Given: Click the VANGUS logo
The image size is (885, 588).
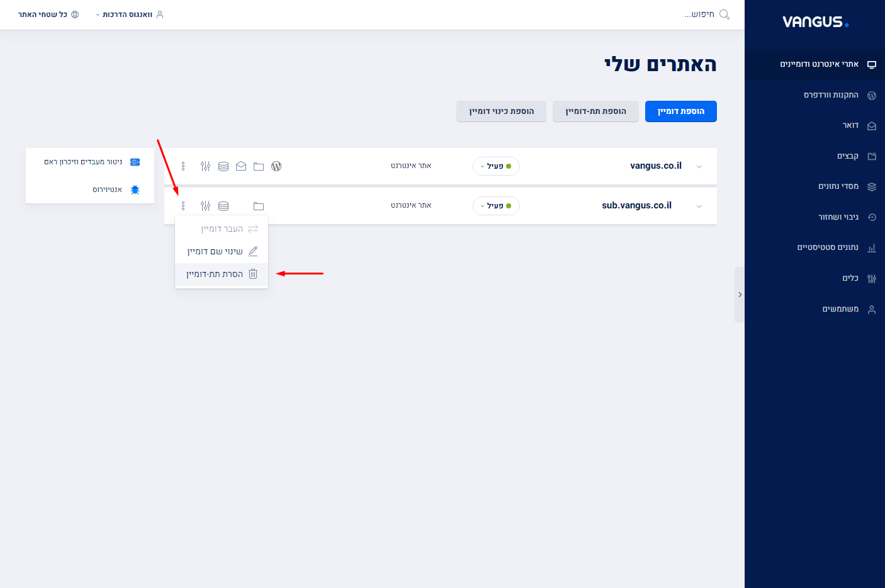Looking at the screenshot, I should [x=815, y=22].
